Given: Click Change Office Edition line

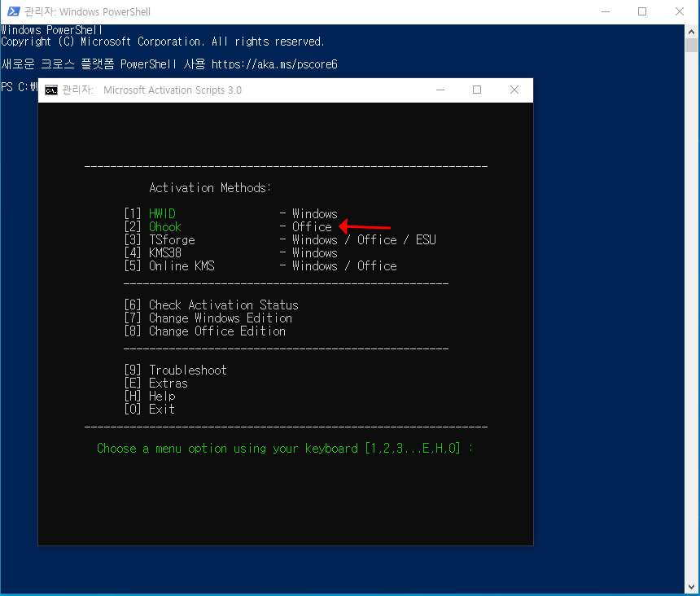Looking at the screenshot, I should (x=205, y=331).
